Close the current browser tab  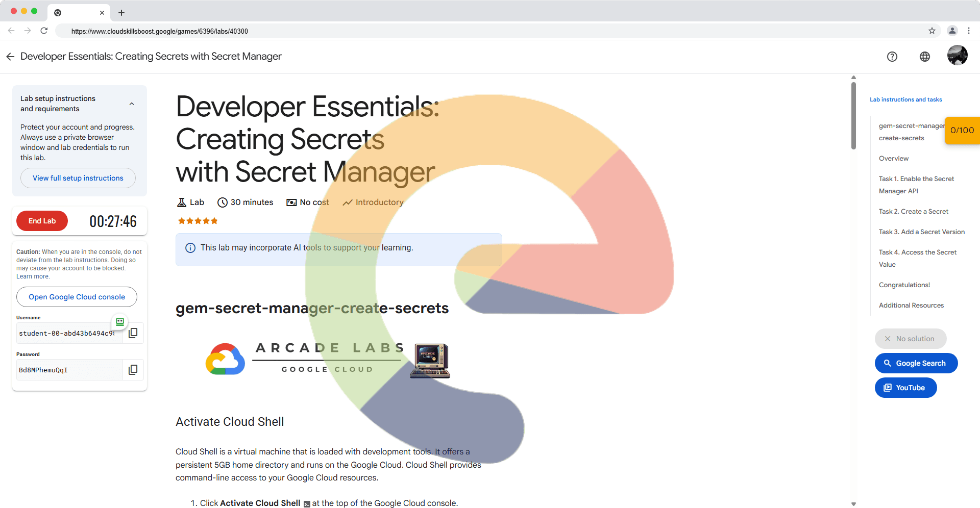(102, 13)
